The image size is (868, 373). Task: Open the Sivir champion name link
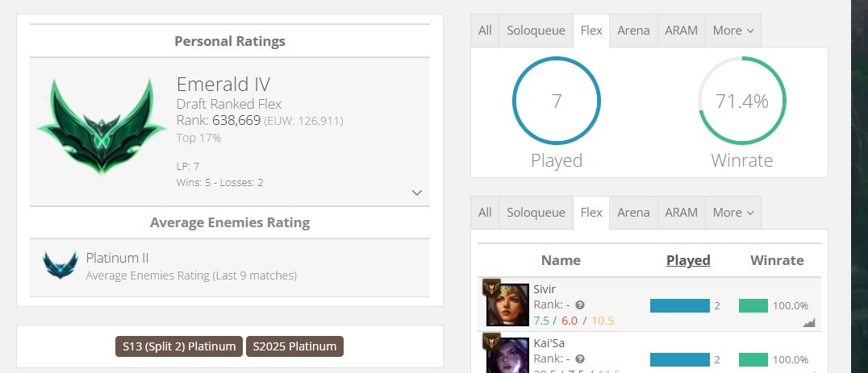[545, 289]
